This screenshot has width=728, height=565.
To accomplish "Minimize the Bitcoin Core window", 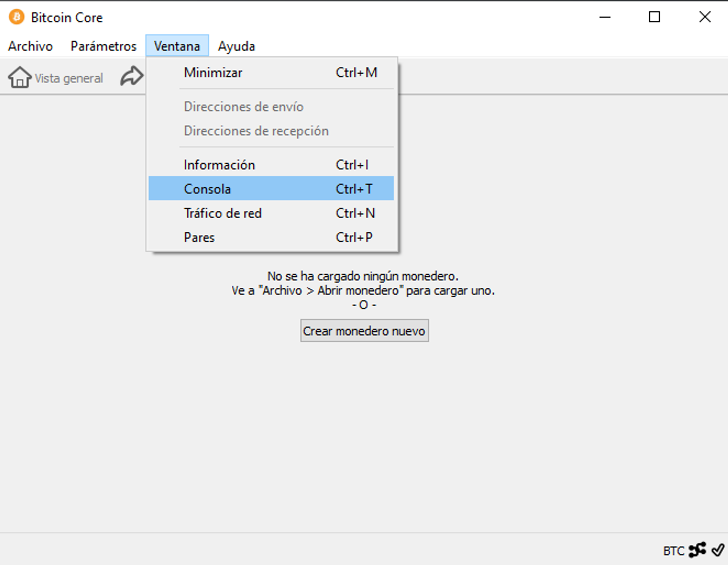I will [605, 17].
